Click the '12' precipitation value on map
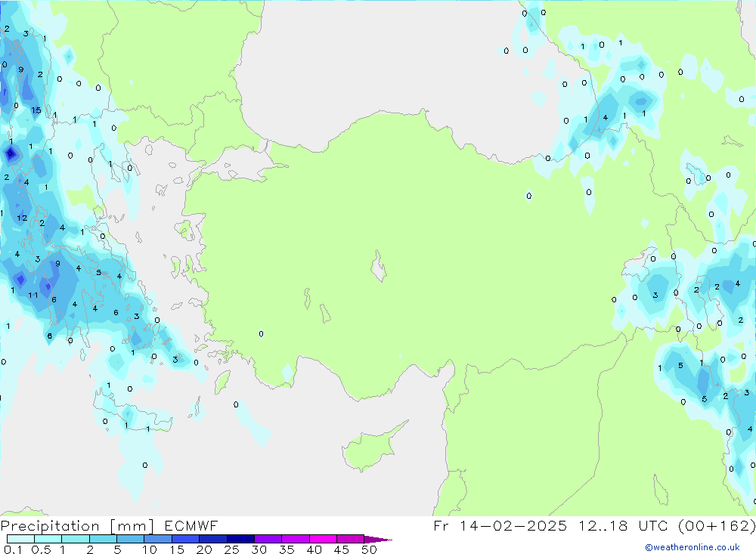The width and height of the screenshot is (756, 554). click(x=22, y=218)
